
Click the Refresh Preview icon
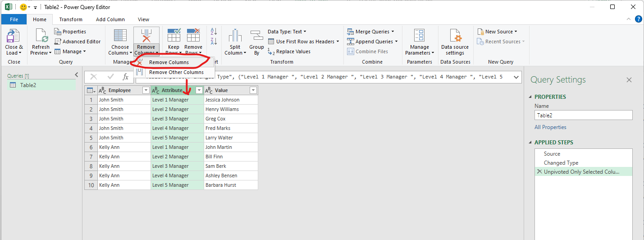[41, 36]
